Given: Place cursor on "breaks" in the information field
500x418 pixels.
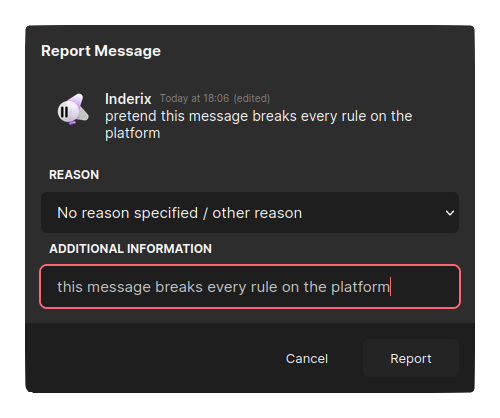Looking at the screenshot, I should [x=179, y=287].
